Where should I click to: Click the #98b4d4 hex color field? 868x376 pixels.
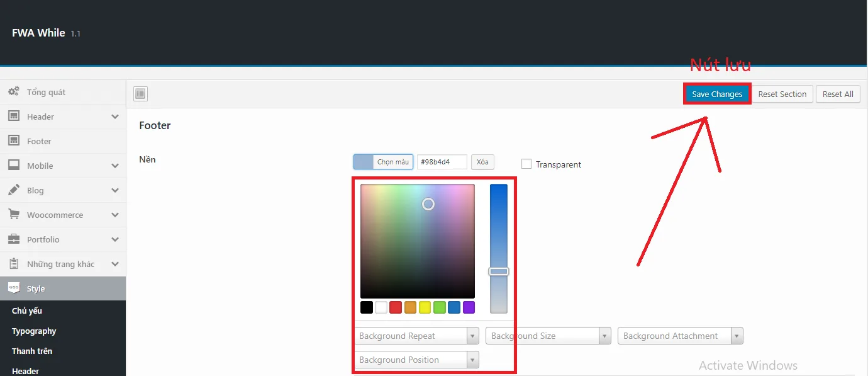[442, 162]
